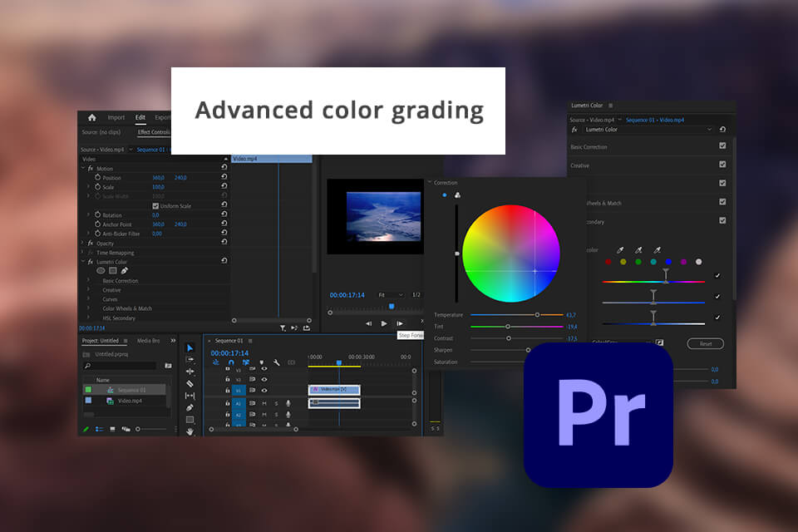This screenshot has width=798, height=532.
Task: Hide track V1 with eye icon
Action: 264,391
